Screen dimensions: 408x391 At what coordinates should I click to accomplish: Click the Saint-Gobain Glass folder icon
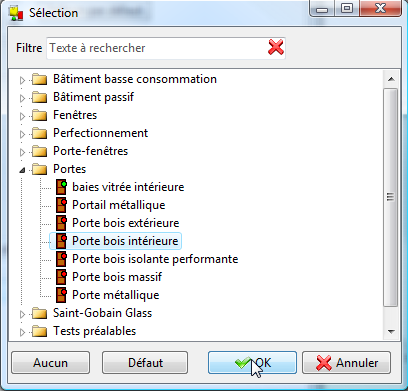(x=40, y=313)
